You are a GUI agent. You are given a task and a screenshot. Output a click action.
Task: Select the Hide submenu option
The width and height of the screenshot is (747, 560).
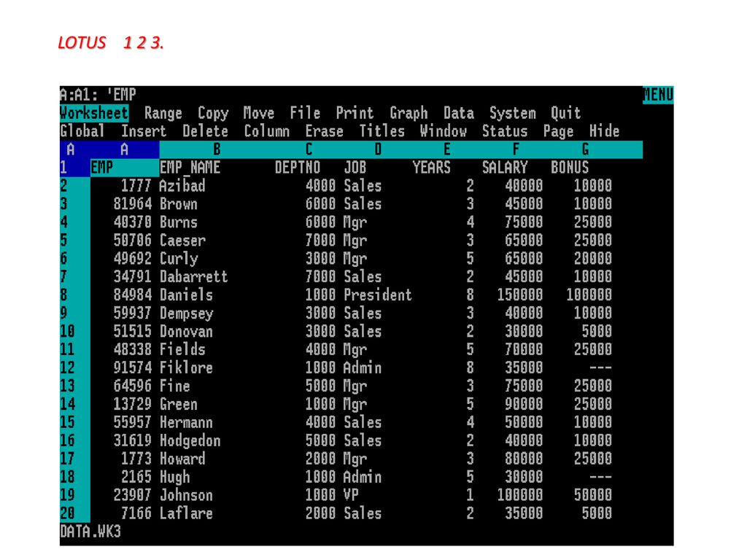604,131
